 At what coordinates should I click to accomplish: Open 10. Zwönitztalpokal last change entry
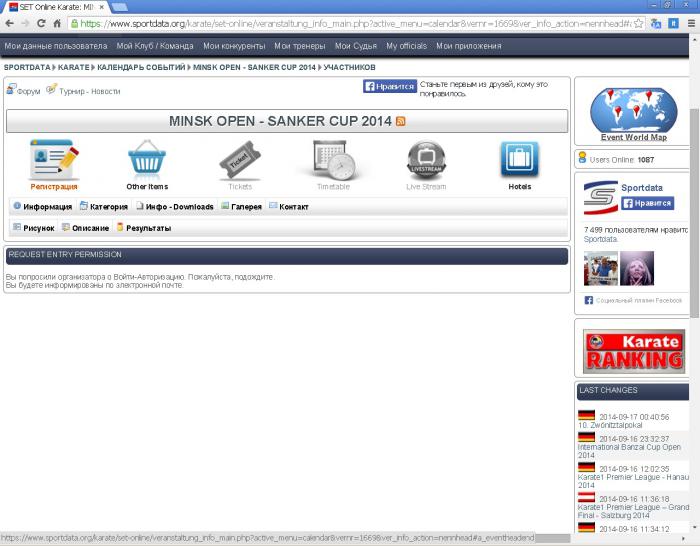610,425
